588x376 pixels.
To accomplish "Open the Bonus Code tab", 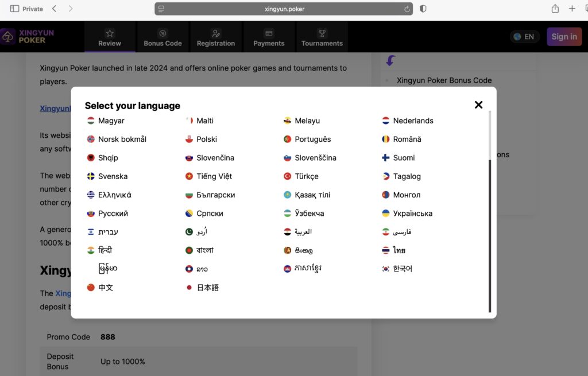I will [163, 37].
